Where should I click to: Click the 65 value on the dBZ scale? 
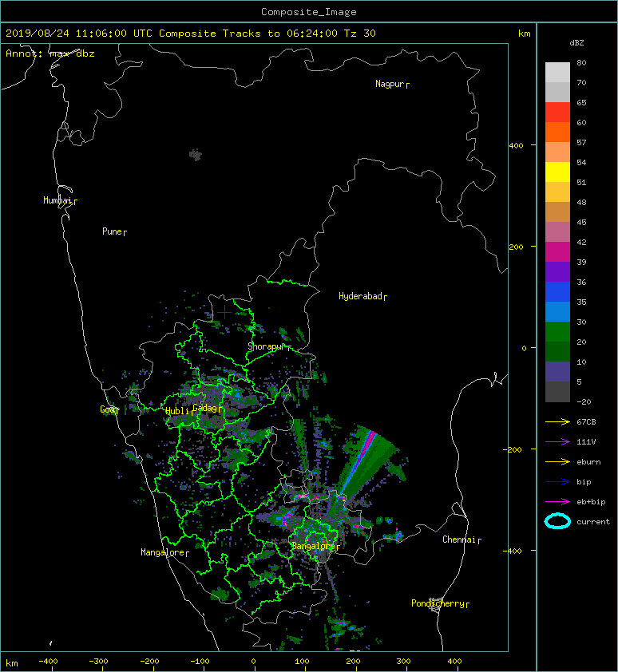(581, 102)
